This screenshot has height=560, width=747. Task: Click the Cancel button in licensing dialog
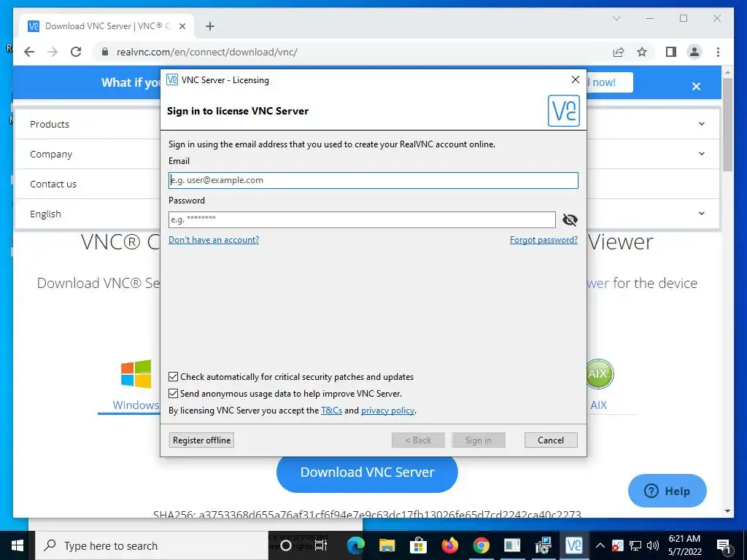[x=551, y=440]
